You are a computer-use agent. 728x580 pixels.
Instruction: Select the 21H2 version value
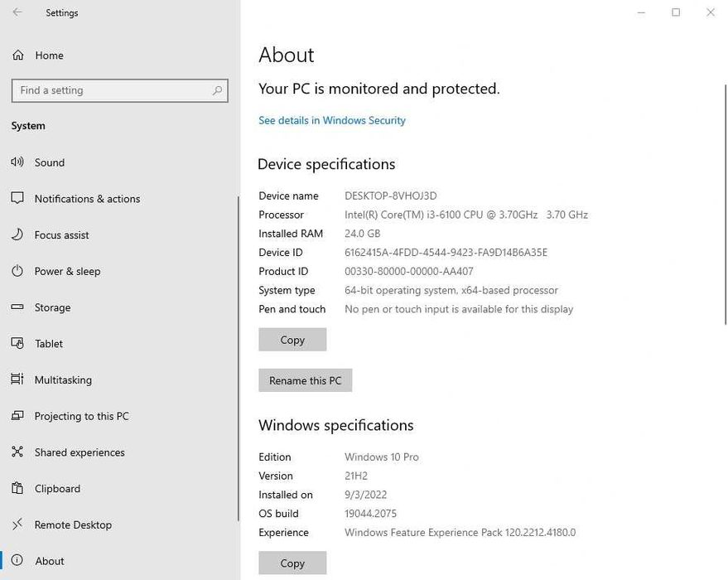(x=356, y=476)
